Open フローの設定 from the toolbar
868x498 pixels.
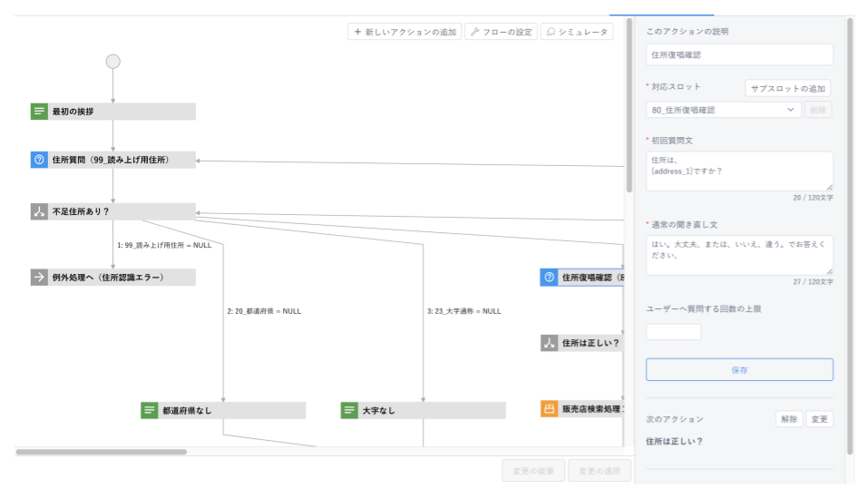[501, 32]
